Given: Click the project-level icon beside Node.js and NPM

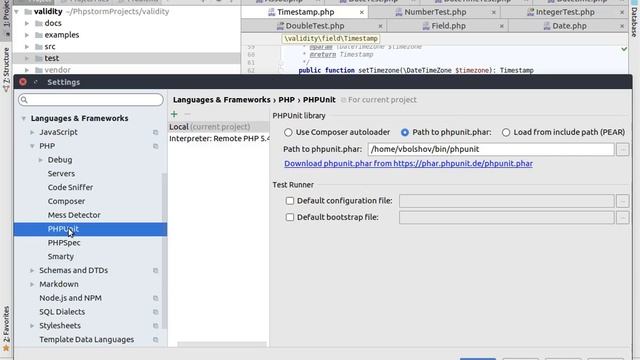Looking at the screenshot, I should pyautogui.click(x=156, y=298).
